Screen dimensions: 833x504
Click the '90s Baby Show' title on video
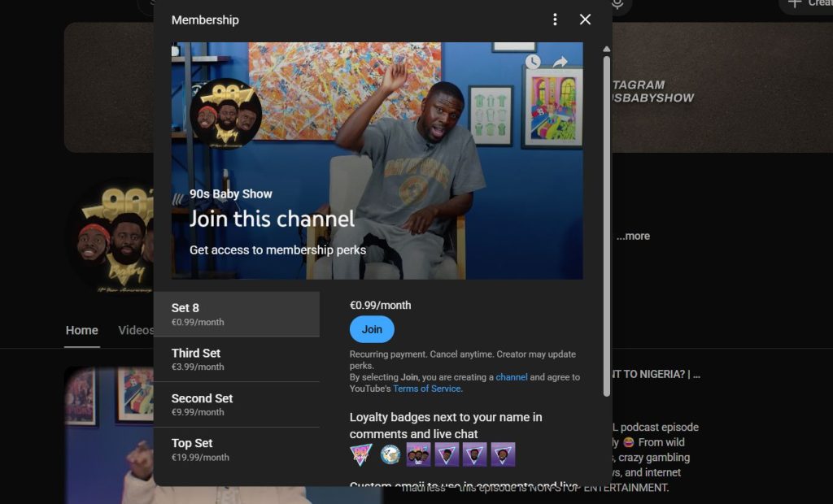coord(230,193)
